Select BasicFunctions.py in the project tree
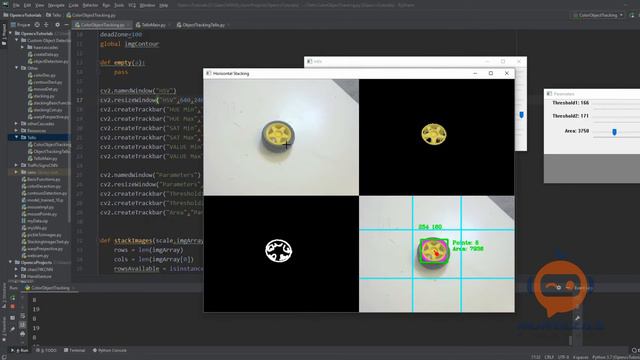 point(41,179)
